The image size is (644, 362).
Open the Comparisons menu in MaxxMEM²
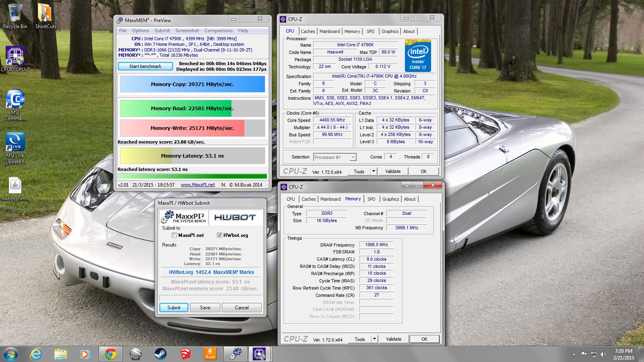[x=219, y=31]
